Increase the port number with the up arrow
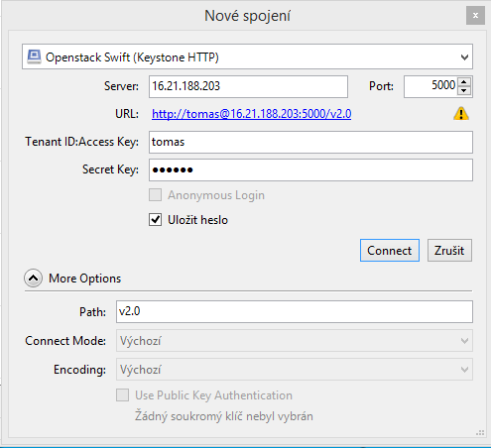Image resolution: width=491 pixels, height=448 pixels. point(464,82)
